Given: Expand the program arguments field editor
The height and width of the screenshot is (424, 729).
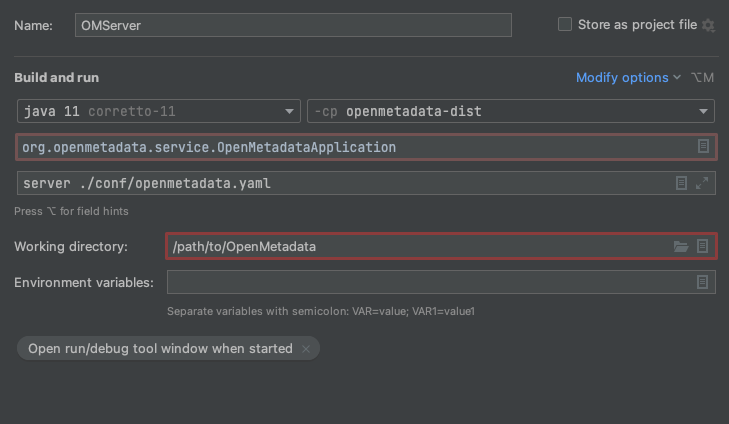Looking at the screenshot, I should (702, 183).
